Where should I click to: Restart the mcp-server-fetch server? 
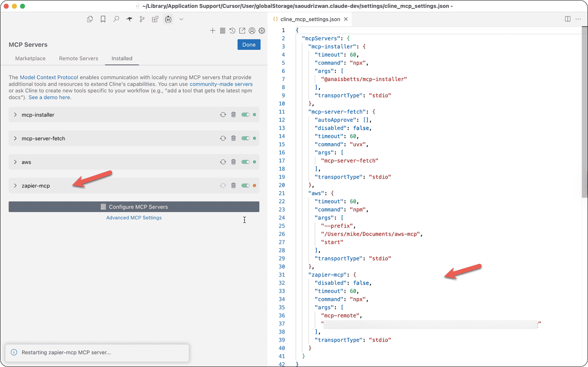pos(223,138)
